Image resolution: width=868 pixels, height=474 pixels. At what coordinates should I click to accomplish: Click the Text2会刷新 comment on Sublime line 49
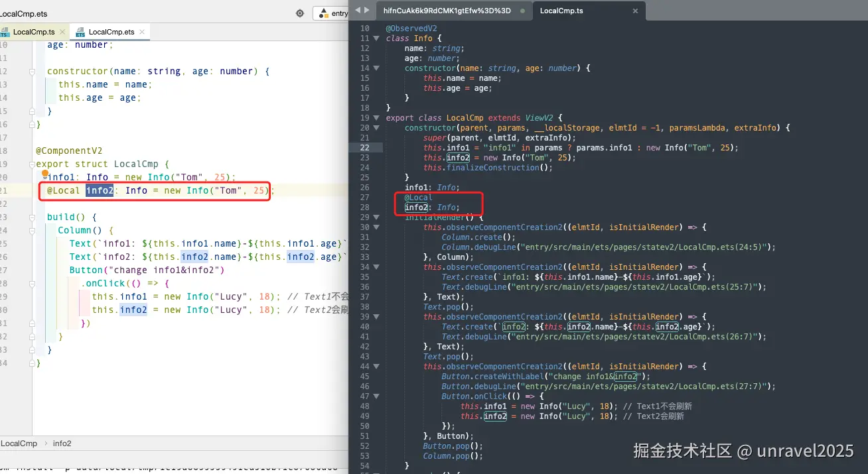point(655,416)
